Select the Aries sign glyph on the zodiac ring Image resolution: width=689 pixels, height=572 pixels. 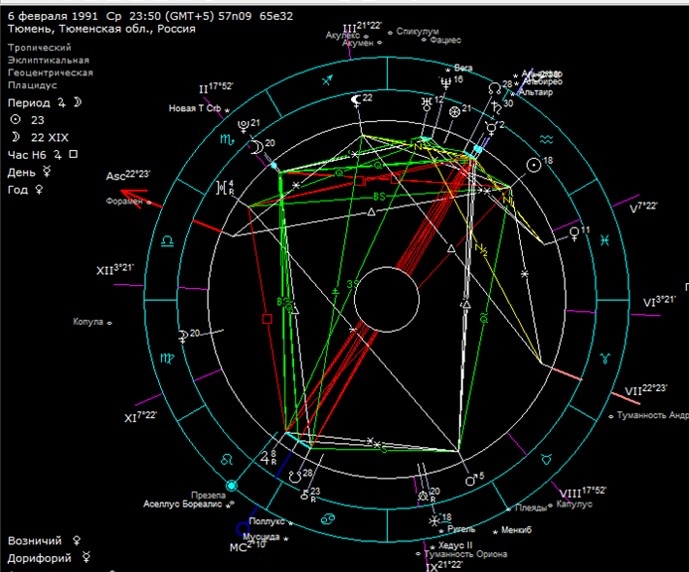click(606, 358)
